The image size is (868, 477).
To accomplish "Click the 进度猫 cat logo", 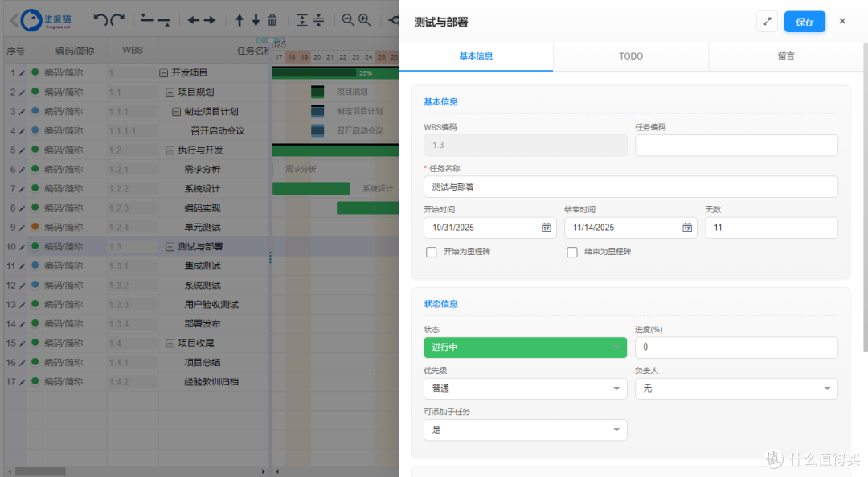I will coord(31,20).
